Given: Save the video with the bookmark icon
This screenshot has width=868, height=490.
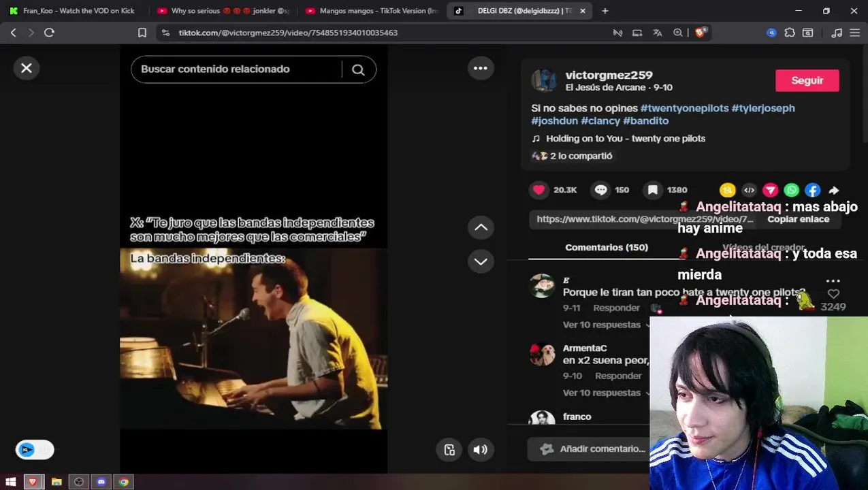Looking at the screenshot, I should click(652, 190).
